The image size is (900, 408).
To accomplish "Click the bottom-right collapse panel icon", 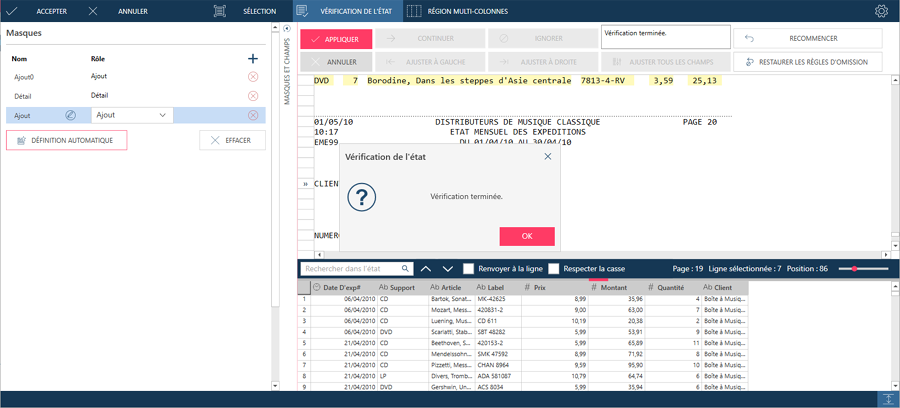I will (887, 399).
